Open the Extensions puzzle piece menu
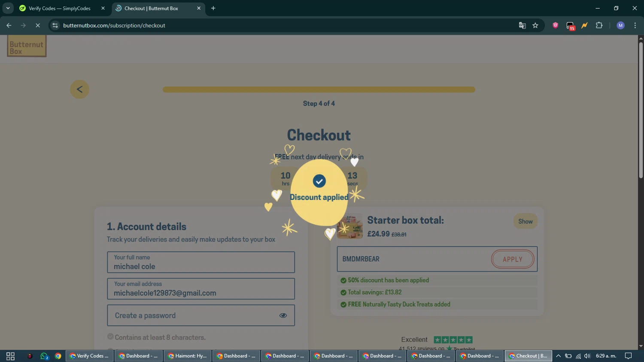 [599, 25]
